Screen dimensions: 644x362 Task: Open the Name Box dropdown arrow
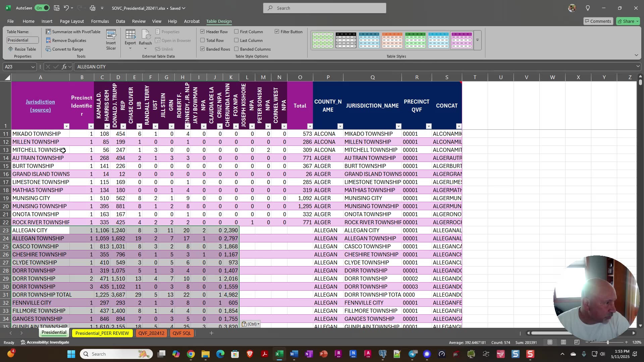(x=33, y=67)
